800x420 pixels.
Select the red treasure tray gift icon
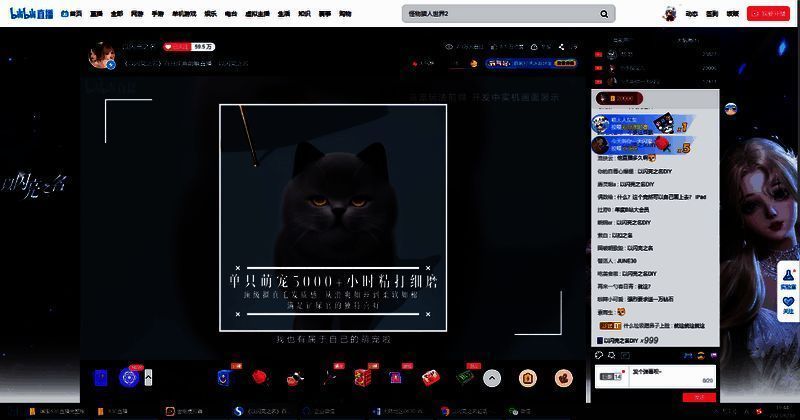point(431,378)
